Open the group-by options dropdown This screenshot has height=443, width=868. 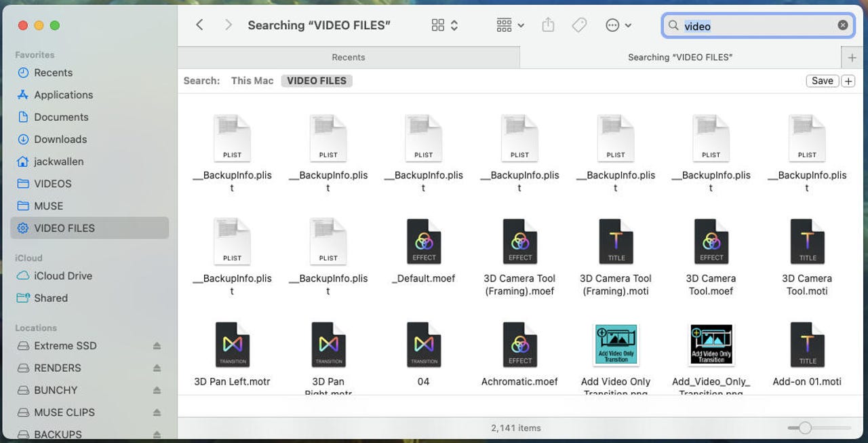tap(510, 25)
